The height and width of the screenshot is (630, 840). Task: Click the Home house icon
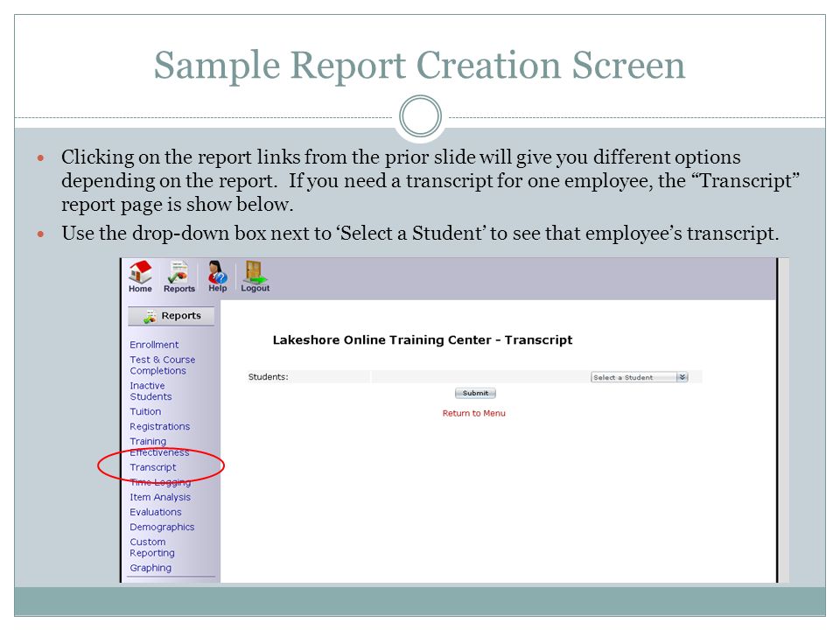[x=140, y=272]
